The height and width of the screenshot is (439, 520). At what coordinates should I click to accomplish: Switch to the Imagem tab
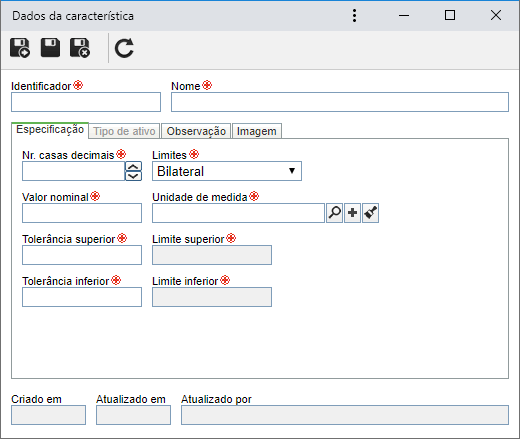pos(257,131)
